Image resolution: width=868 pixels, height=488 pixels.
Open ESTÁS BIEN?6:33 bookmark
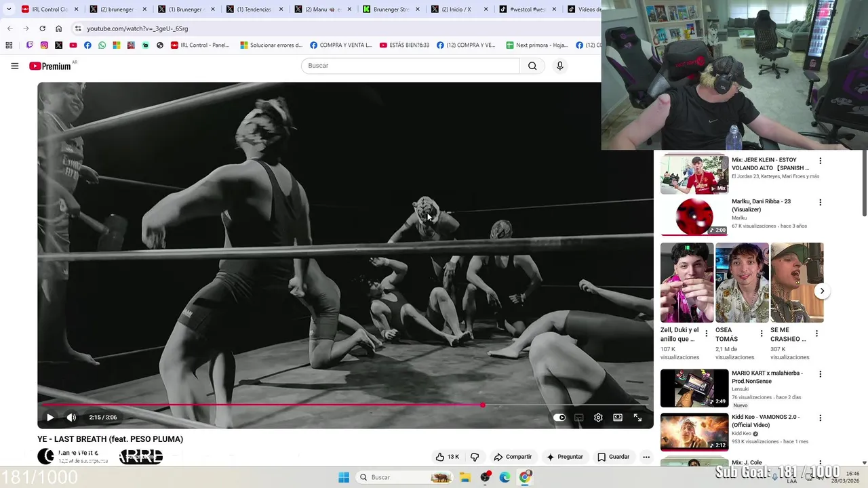404,45
